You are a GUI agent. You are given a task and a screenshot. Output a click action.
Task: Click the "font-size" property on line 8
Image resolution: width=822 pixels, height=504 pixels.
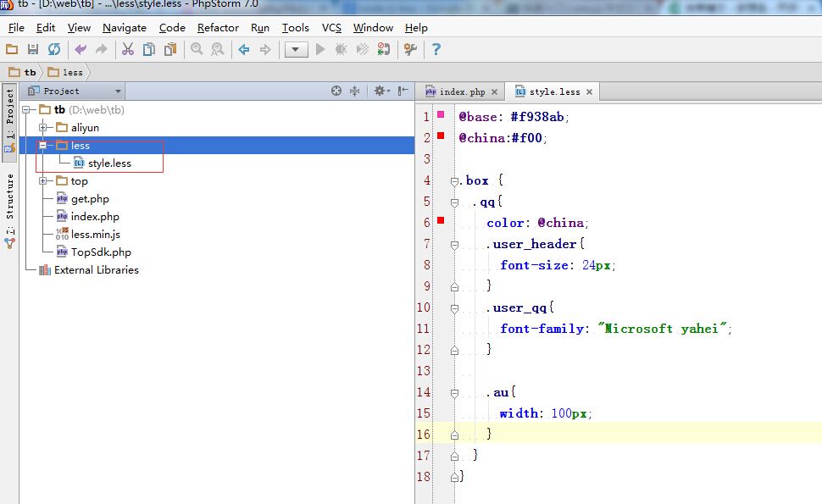tap(534, 265)
